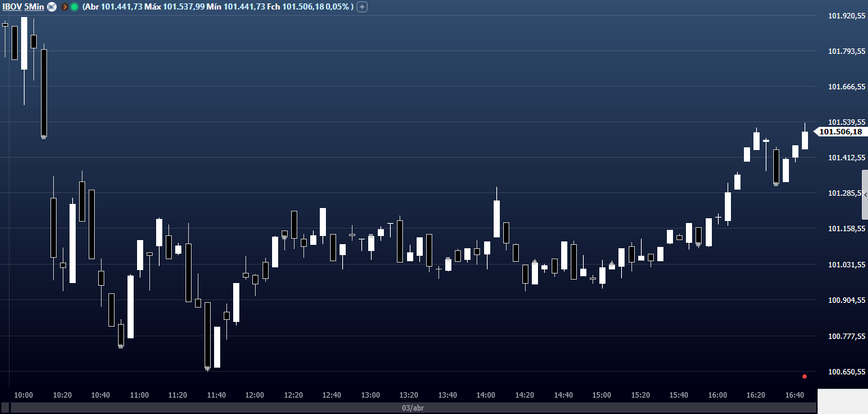Select the last candle at chart right
The image size is (868, 414).
click(x=805, y=140)
